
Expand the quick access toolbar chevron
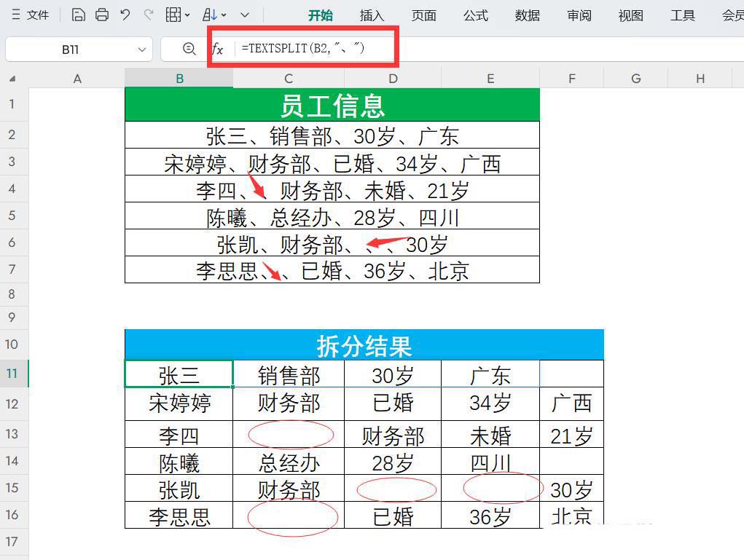(x=245, y=15)
